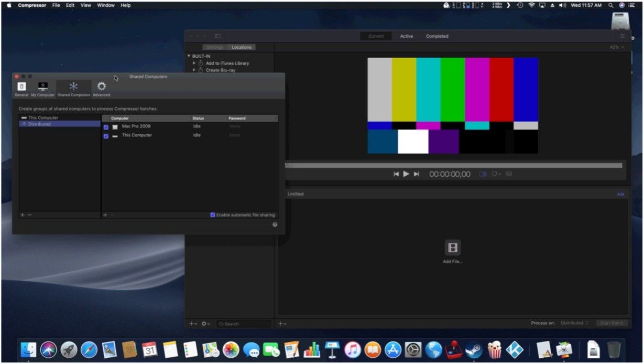Click the Start Batch button

(x=612, y=323)
